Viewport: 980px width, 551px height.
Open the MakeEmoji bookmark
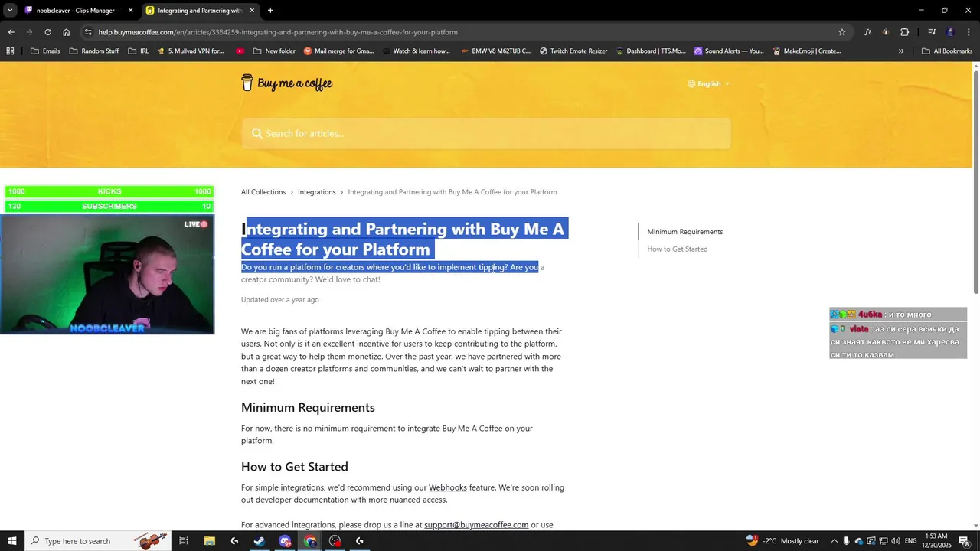(806, 51)
